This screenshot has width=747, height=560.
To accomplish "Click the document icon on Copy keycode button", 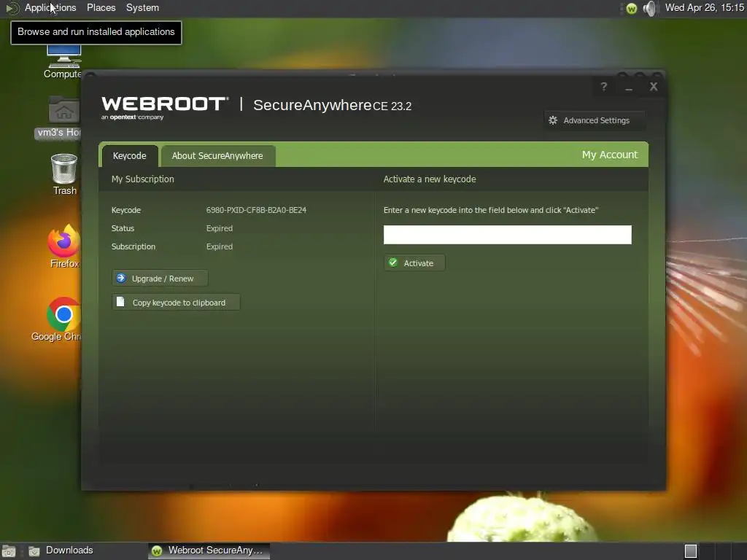I will tap(120, 302).
